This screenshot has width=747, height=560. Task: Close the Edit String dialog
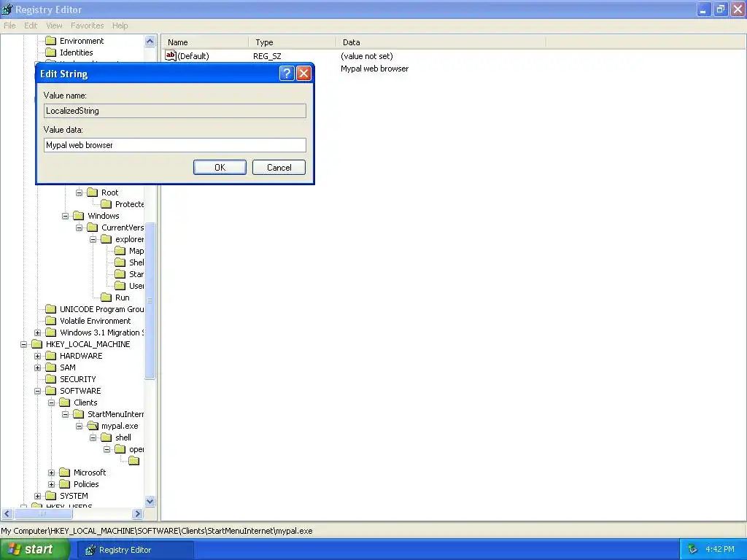click(x=303, y=74)
